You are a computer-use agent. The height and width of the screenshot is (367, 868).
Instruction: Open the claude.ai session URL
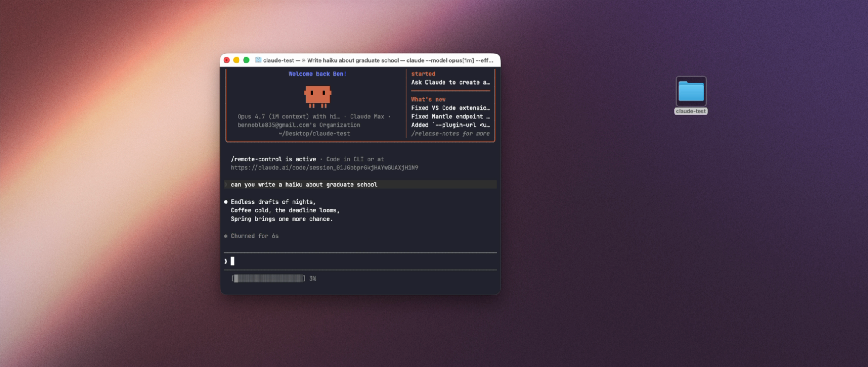[x=325, y=168]
